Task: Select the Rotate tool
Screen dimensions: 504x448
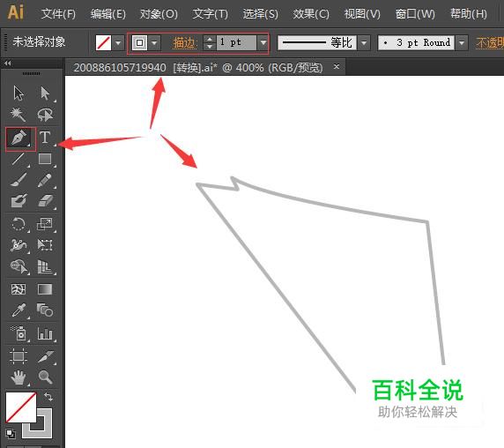Action: click(x=19, y=224)
